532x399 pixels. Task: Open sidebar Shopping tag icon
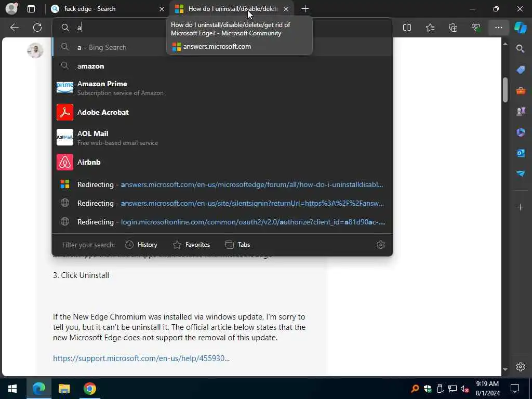pos(521,70)
